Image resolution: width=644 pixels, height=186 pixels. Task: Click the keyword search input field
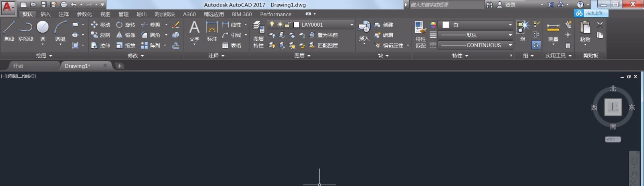pos(446,5)
